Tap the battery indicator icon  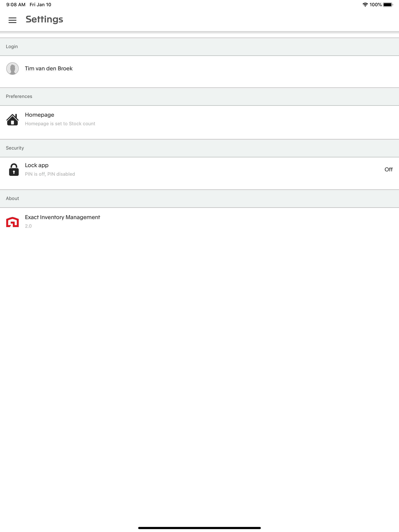tap(388, 4)
